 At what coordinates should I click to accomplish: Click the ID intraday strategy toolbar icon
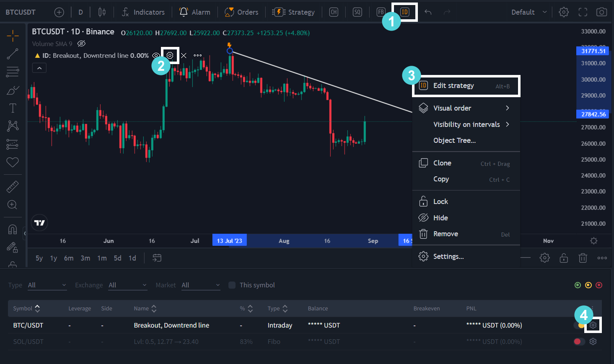[x=404, y=12]
